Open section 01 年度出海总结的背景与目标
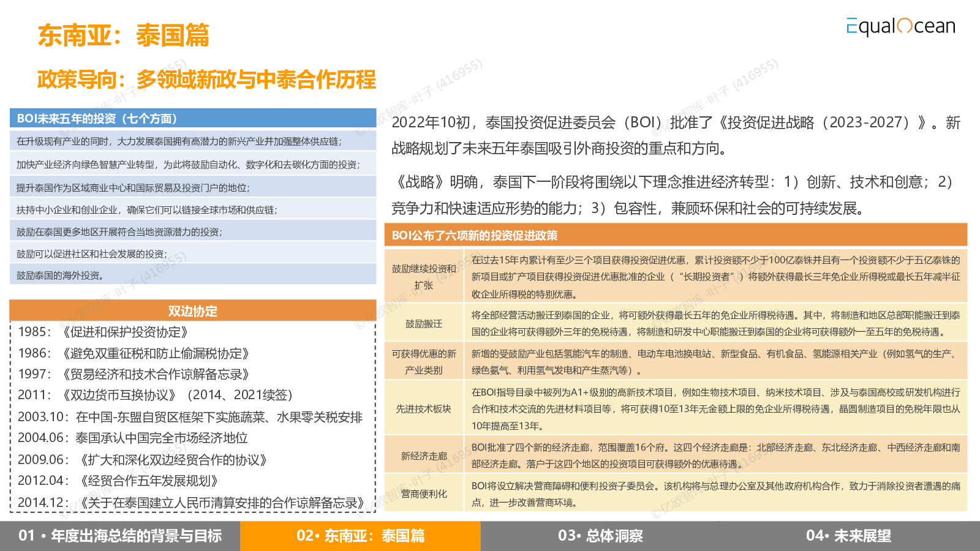The width and height of the screenshot is (980, 551). pos(120,536)
